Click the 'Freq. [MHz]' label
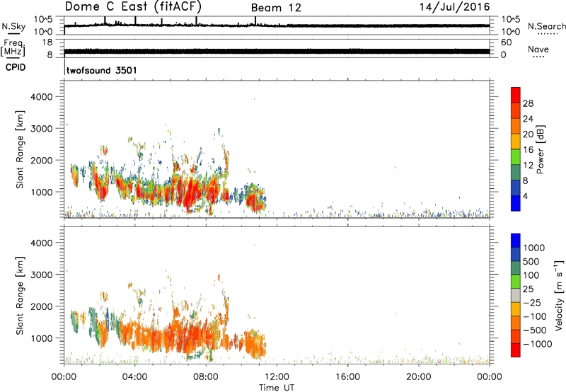The image size is (566, 392). [13, 48]
